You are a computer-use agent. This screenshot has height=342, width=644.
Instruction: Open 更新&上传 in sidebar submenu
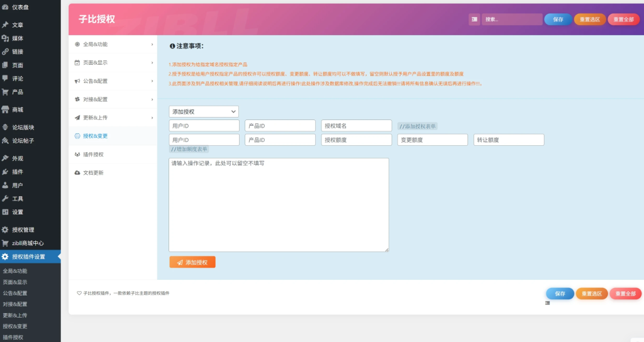(x=15, y=316)
